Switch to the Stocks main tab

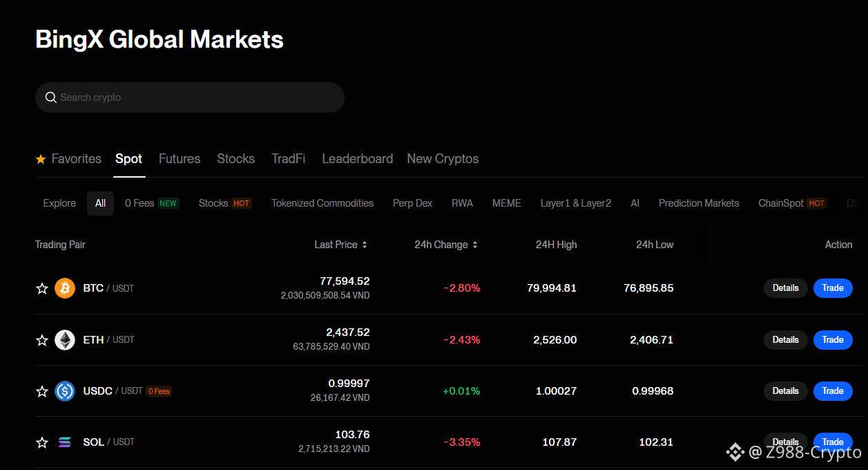tap(236, 159)
